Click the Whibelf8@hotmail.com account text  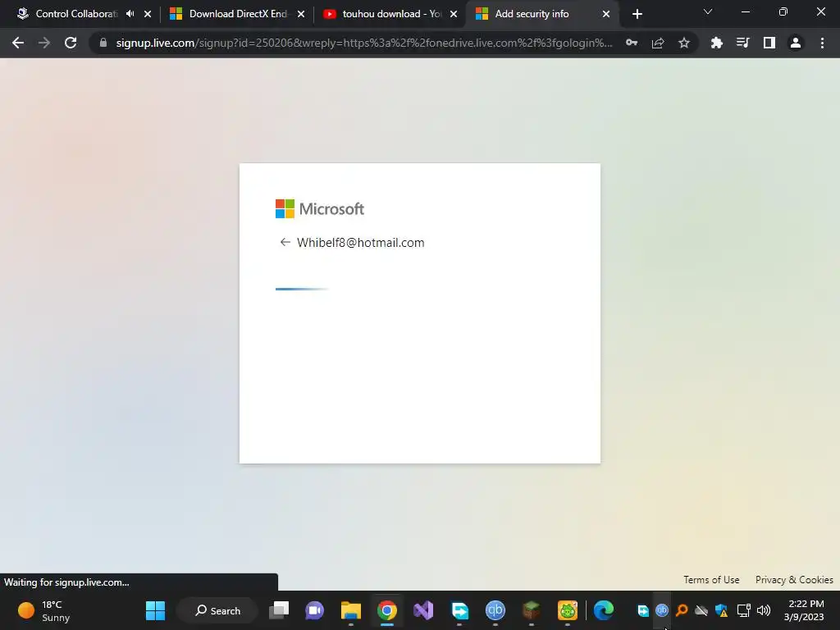(x=361, y=243)
